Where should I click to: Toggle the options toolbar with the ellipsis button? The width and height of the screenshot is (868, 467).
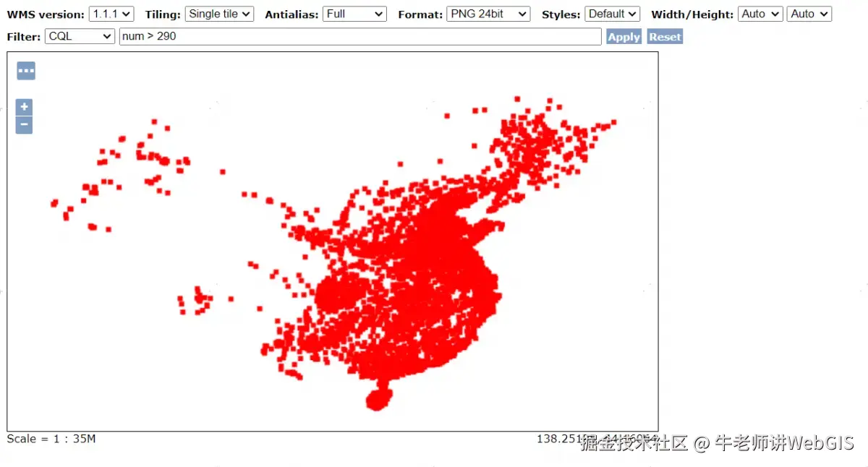(26, 71)
